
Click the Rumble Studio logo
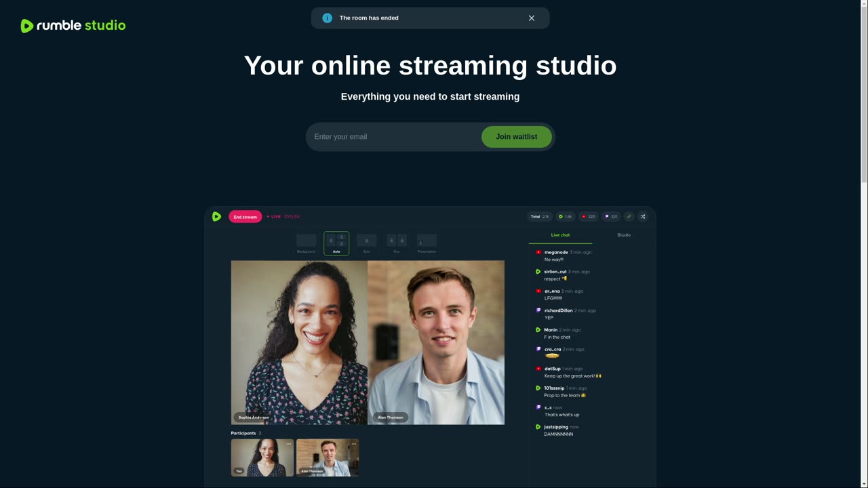point(73,26)
